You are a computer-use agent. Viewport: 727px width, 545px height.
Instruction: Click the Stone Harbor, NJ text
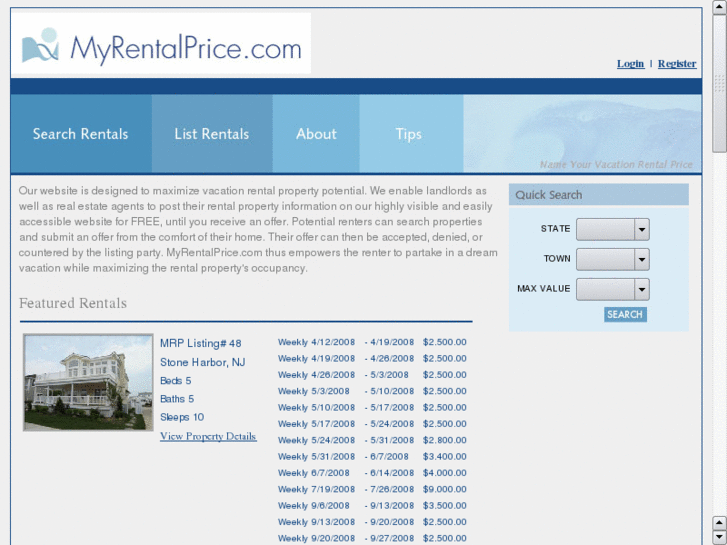point(203,362)
